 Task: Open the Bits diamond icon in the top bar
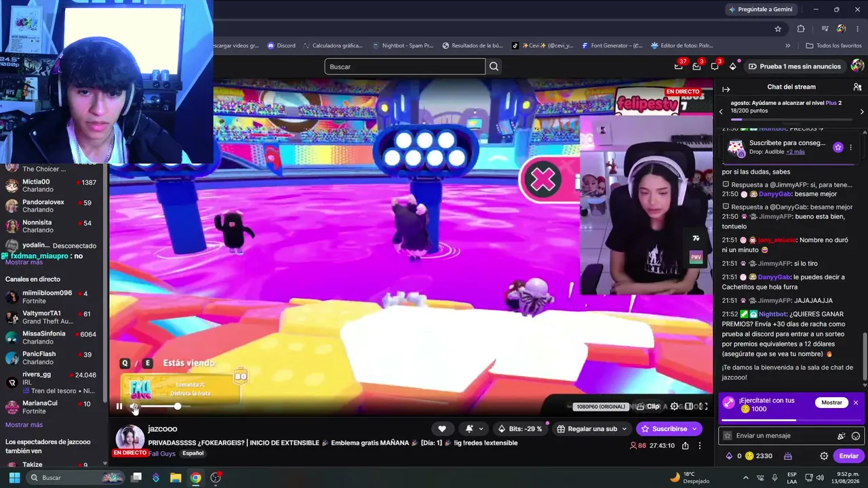tap(732, 66)
